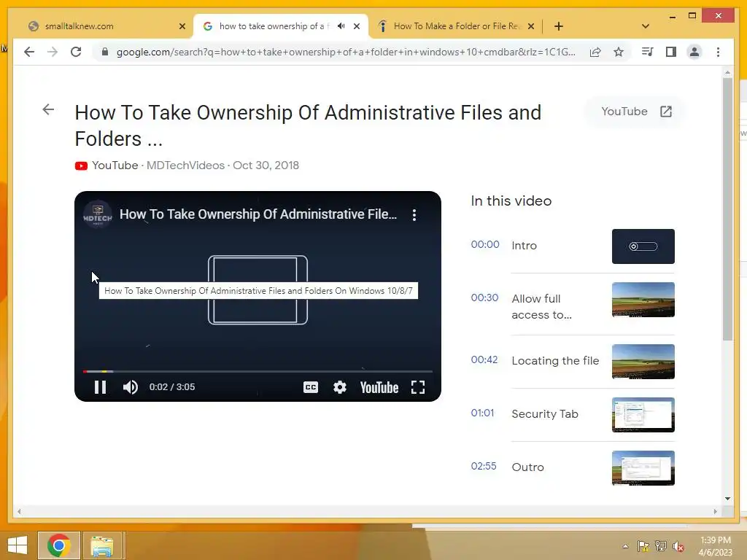747x560 pixels.
Task: Enter fullscreen mode in player
Action: click(x=418, y=387)
